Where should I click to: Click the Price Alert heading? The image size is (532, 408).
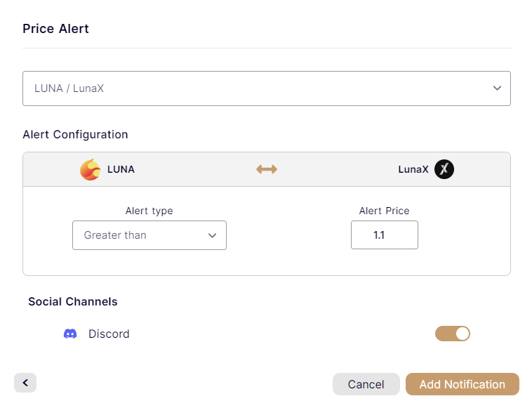pos(55,29)
